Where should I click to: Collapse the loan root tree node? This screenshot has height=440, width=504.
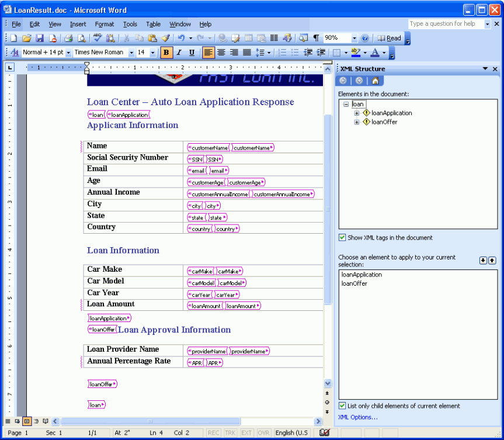click(x=346, y=104)
